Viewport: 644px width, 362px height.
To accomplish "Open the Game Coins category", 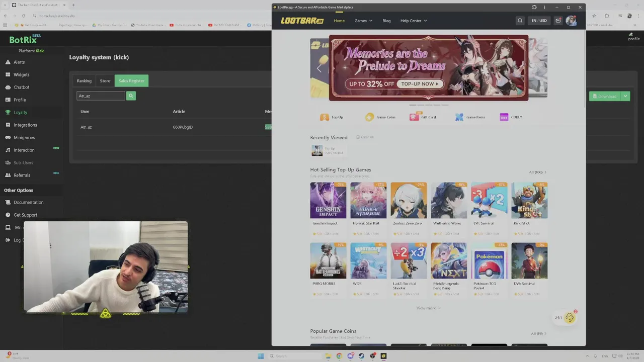I will 380,117.
